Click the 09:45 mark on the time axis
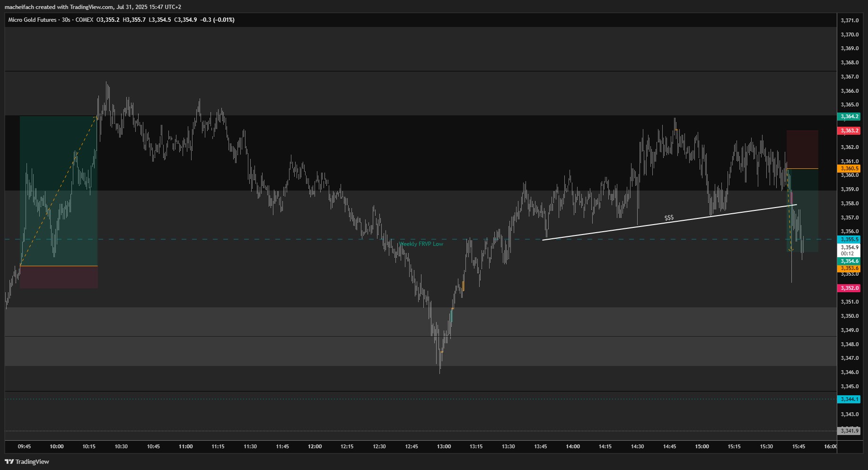The image size is (868, 470). pos(24,446)
